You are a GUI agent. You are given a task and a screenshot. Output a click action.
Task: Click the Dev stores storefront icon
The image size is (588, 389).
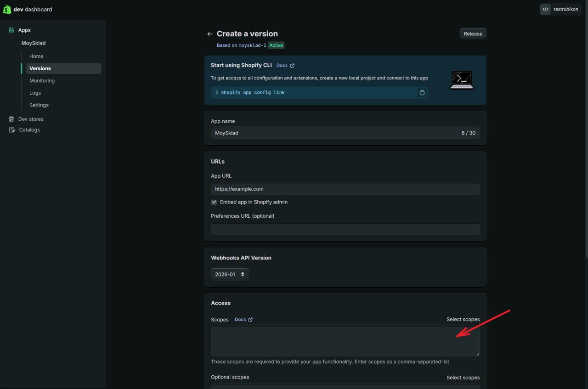point(11,119)
